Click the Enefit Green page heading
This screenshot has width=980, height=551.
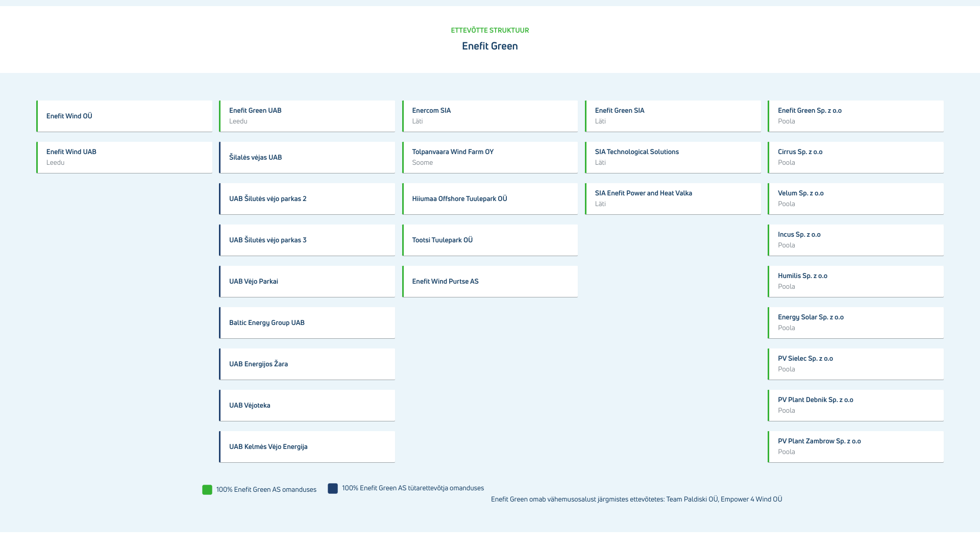490,46
